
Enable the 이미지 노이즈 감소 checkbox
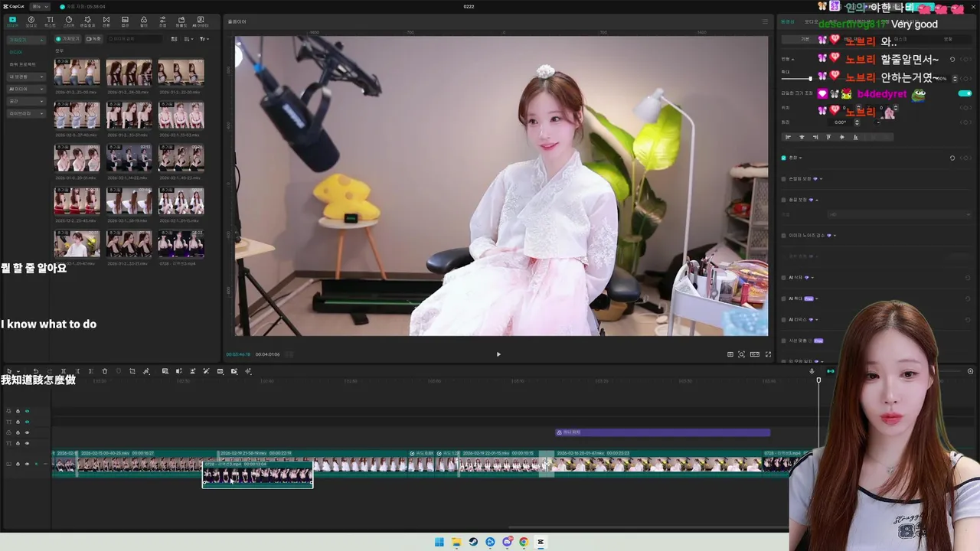(x=783, y=236)
